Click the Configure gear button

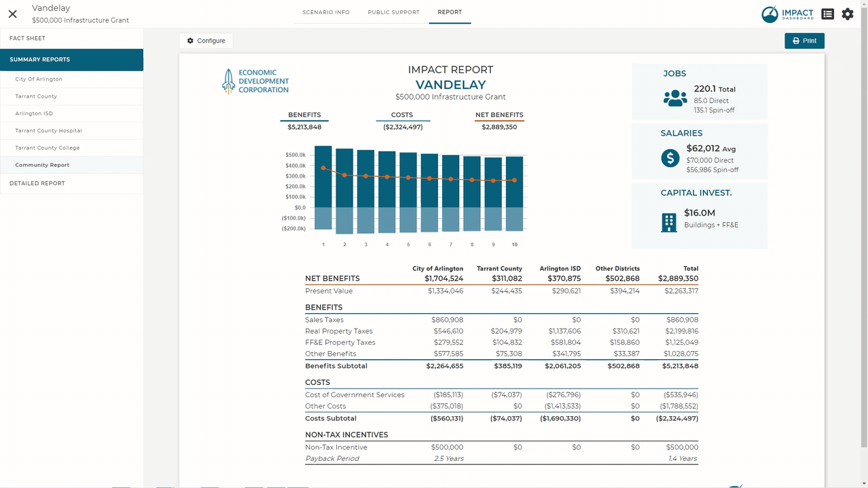click(206, 41)
